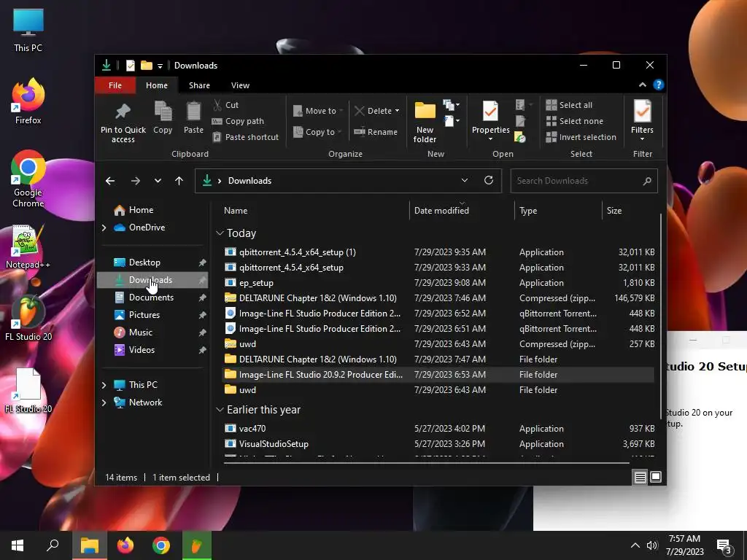Open Explorer help question mark icon

tap(659, 85)
